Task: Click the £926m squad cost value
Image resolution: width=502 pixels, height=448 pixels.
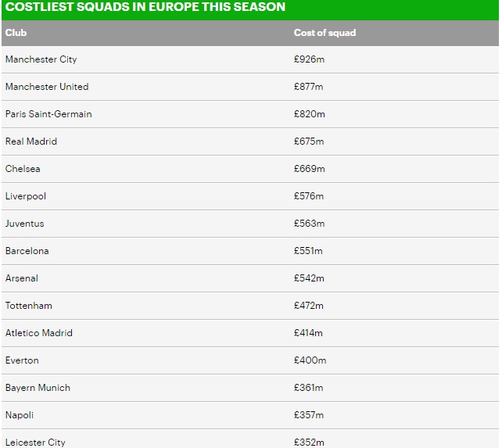Action: (x=309, y=59)
